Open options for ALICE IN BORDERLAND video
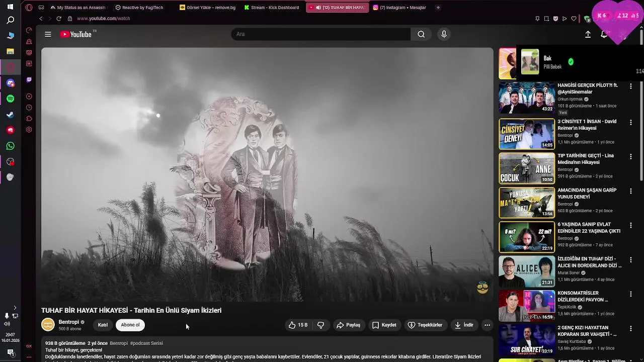644x362 pixels. [630, 259]
